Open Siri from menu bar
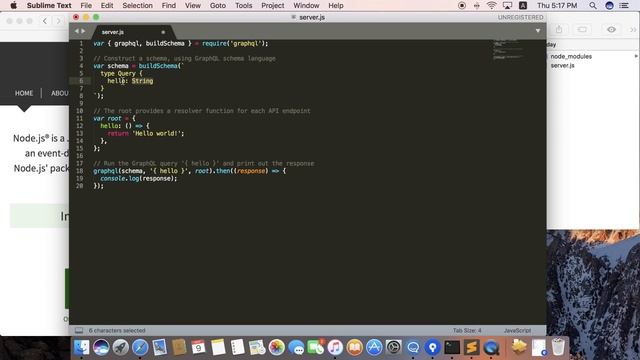Screen dimensions: 640x360 coord(609,5)
